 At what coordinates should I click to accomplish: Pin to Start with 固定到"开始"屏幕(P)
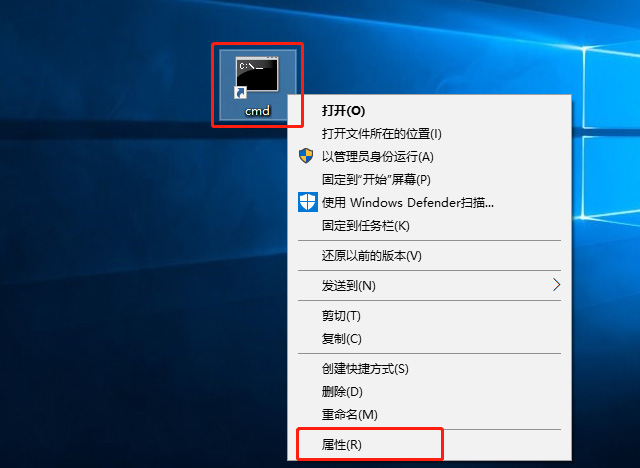pos(375,179)
